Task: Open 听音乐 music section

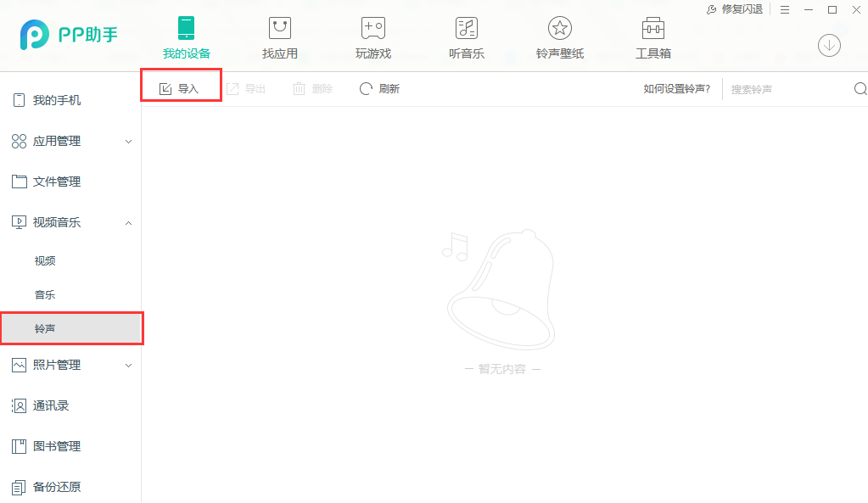Action: pyautogui.click(x=466, y=36)
